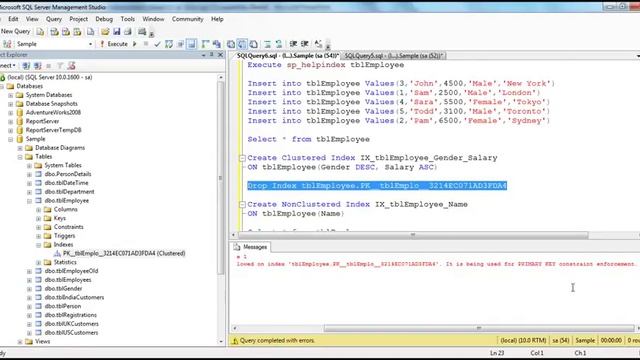Screen dimensions: 640x360
Task: Click the Execute sp_helpindex tblEmployee line
Action: click(x=325, y=65)
